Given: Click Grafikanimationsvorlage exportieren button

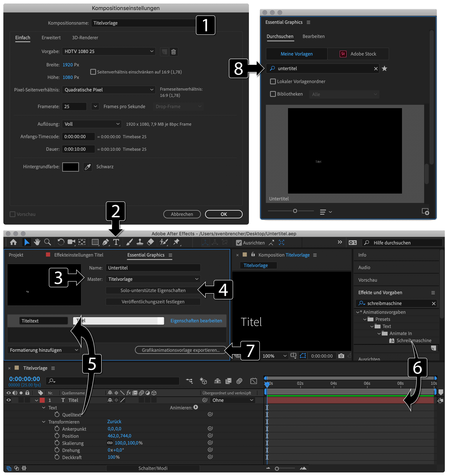Looking at the screenshot, I should point(181,350).
